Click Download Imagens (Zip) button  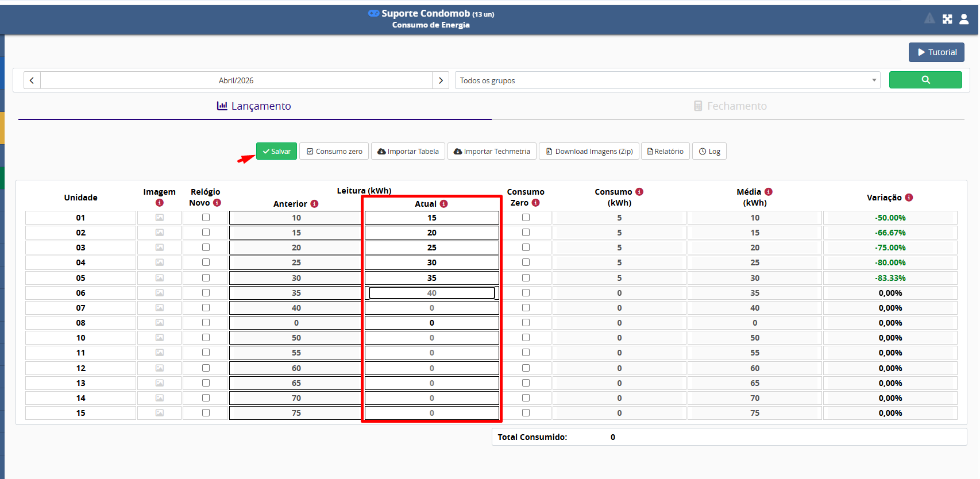(589, 151)
